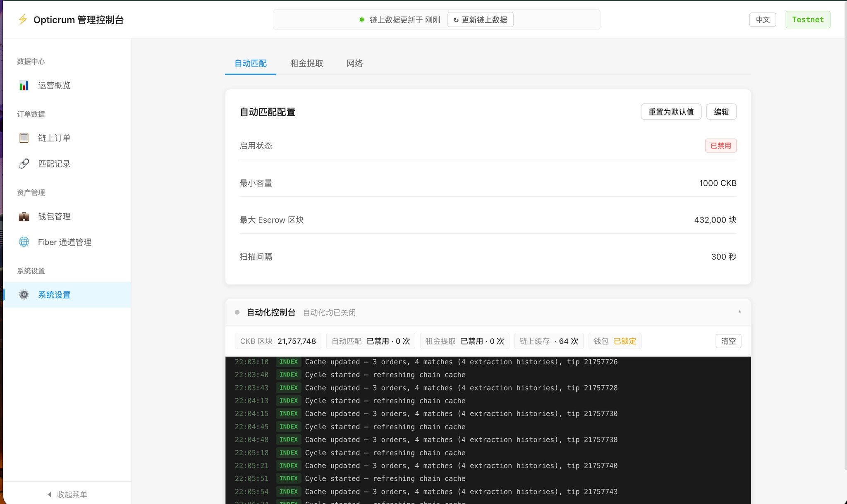Open the 运营概览 bar chart icon
The image size is (847, 504).
(x=24, y=85)
